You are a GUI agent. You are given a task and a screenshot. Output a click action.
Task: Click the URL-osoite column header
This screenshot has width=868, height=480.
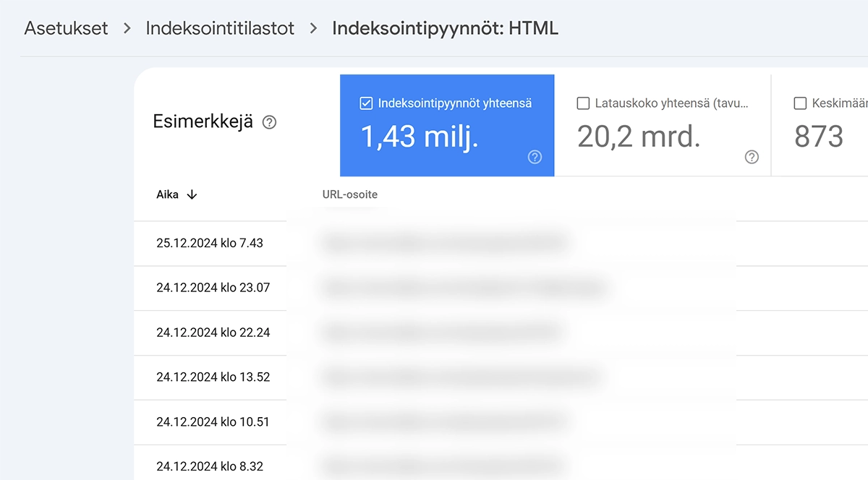(349, 194)
